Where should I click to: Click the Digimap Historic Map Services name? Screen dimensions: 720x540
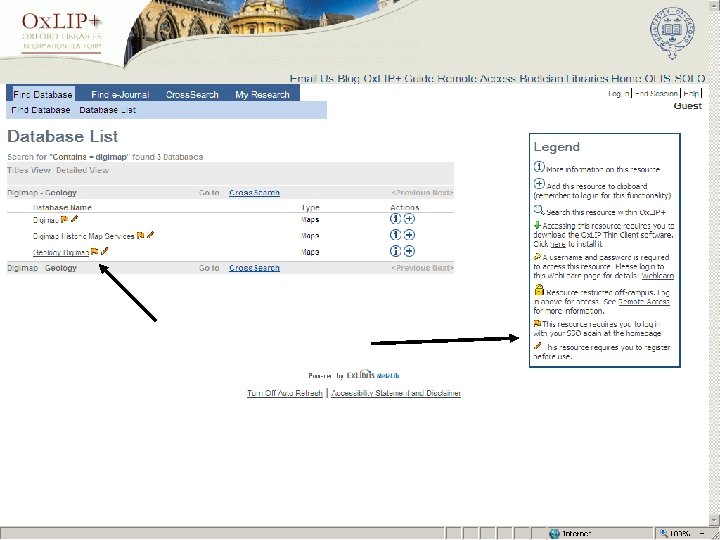click(x=83, y=236)
